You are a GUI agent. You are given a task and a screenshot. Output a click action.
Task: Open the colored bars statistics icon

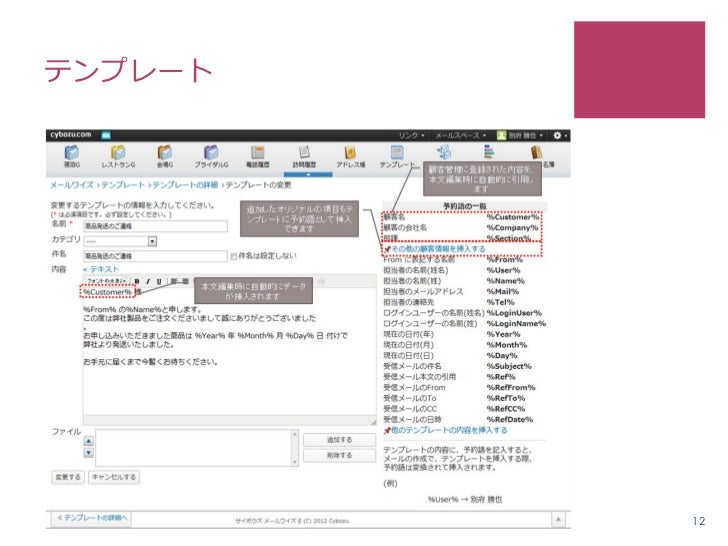click(489, 152)
